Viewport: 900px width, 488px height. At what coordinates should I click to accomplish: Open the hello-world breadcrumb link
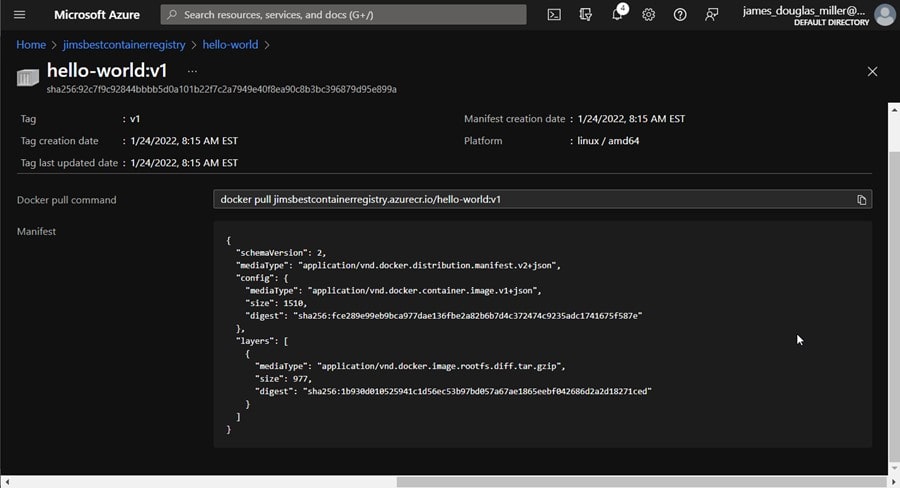230,45
